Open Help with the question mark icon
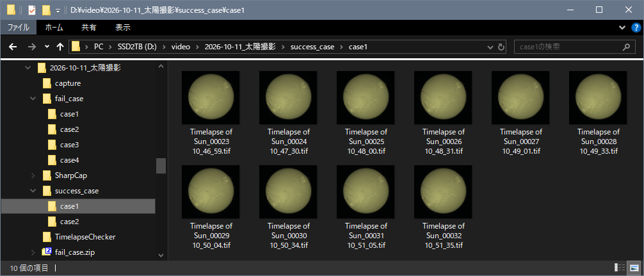This screenshot has height=276, width=644. pos(635,28)
